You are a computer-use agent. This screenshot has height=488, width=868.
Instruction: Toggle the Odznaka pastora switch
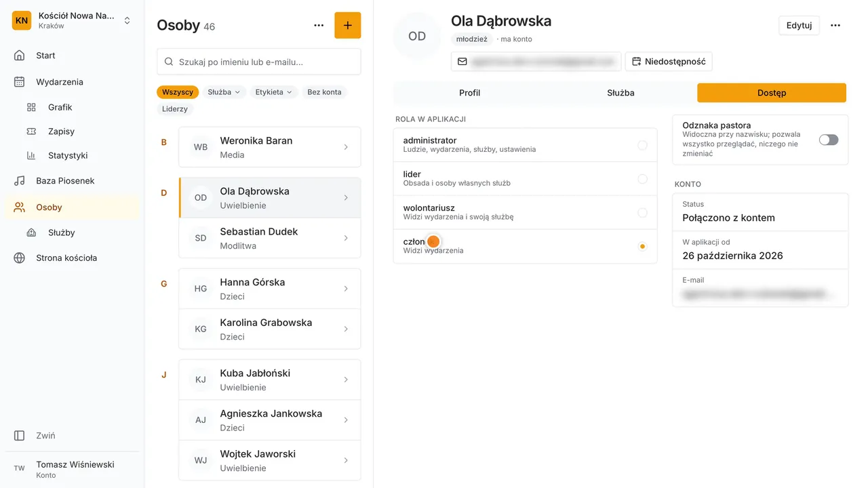pos(829,140)
